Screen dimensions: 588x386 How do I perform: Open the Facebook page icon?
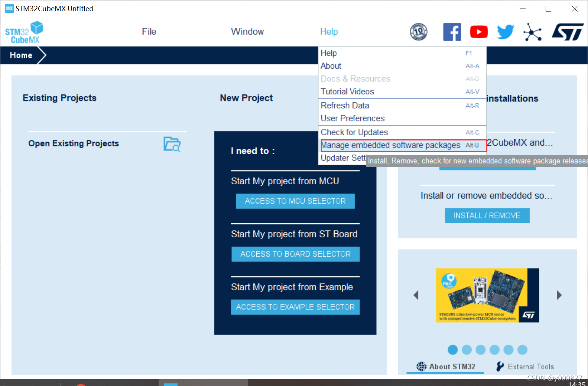click(452, 32)
